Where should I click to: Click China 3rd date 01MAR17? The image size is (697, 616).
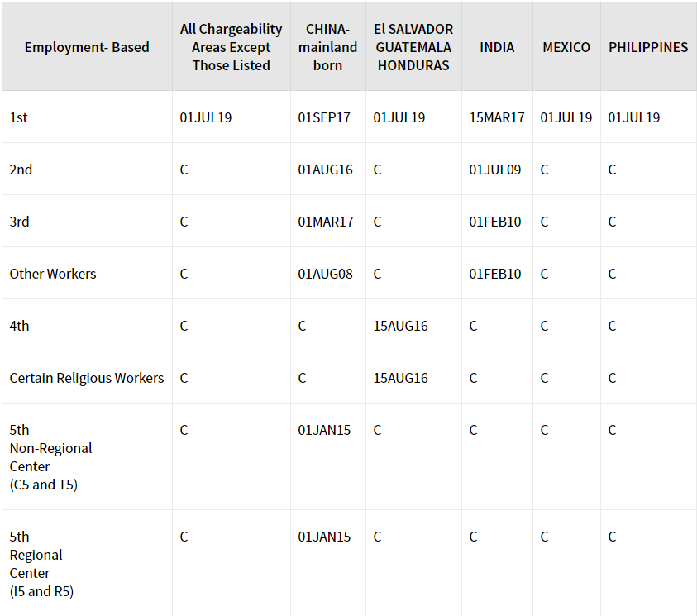[326, 222]
